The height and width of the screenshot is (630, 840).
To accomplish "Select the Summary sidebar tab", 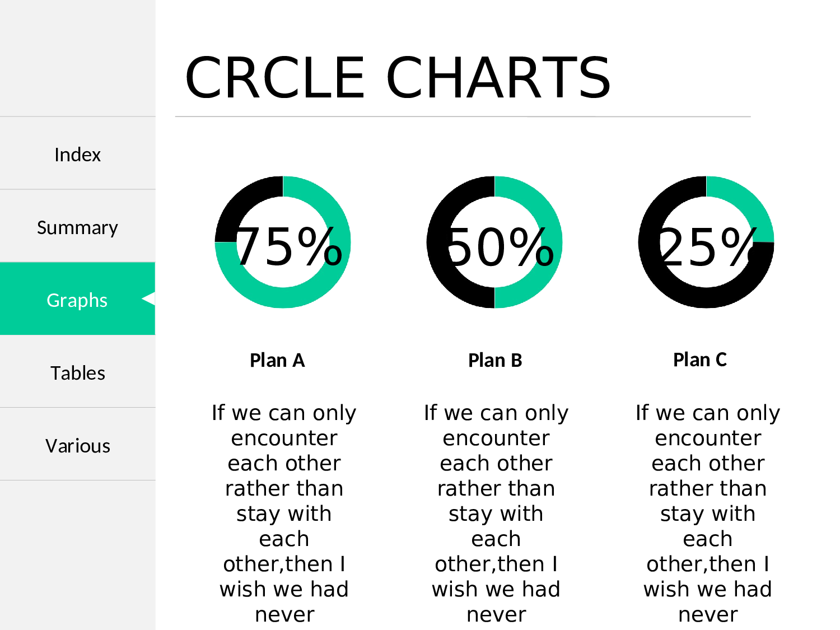I will [77, 227].
